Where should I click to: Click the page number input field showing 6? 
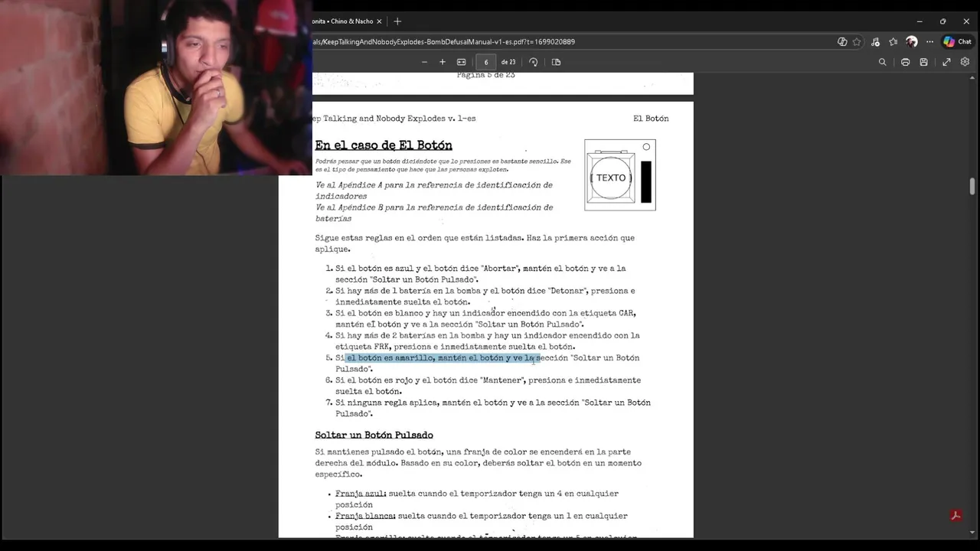(x=485, y=62)
